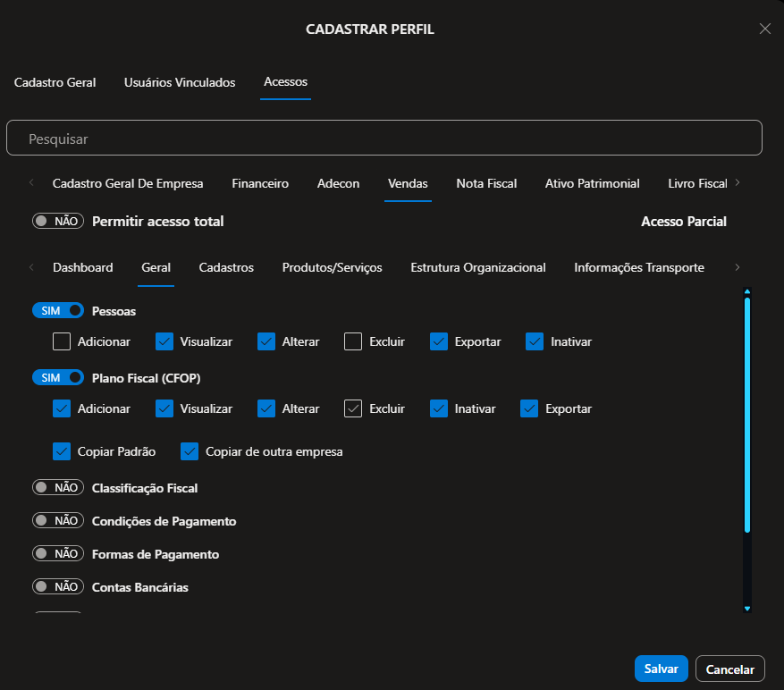Check the Adicionar box under Pessoas
The width and height of the screenshot is (784, 690).
click(x=62, y=341)
